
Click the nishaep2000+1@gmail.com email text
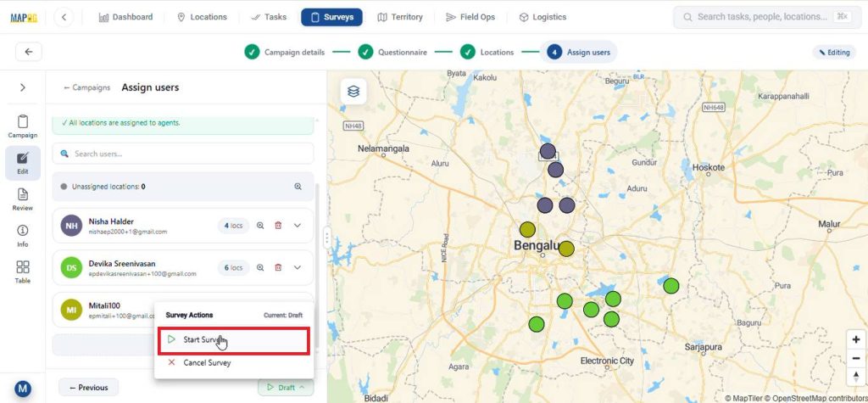[128, 232]
